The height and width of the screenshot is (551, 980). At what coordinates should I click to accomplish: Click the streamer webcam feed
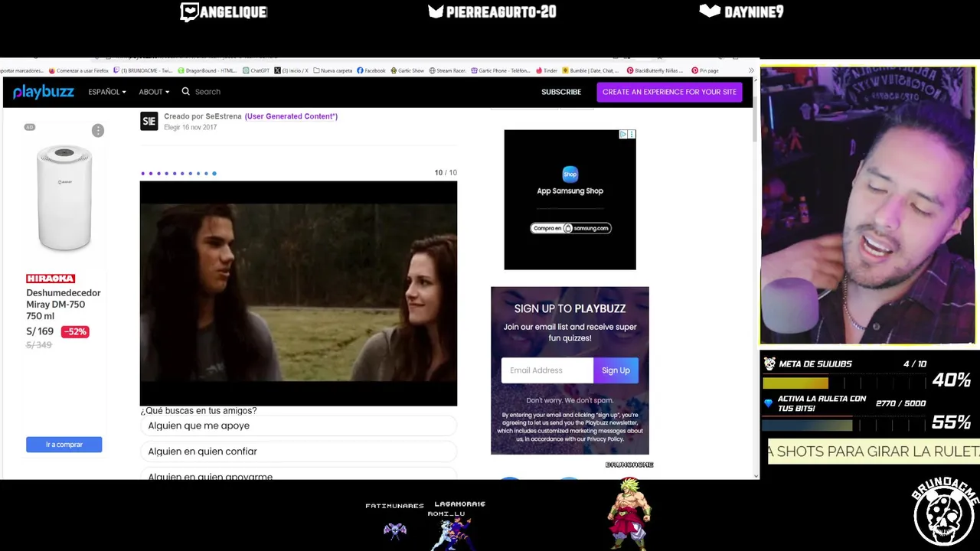click(x=868, y=205)
